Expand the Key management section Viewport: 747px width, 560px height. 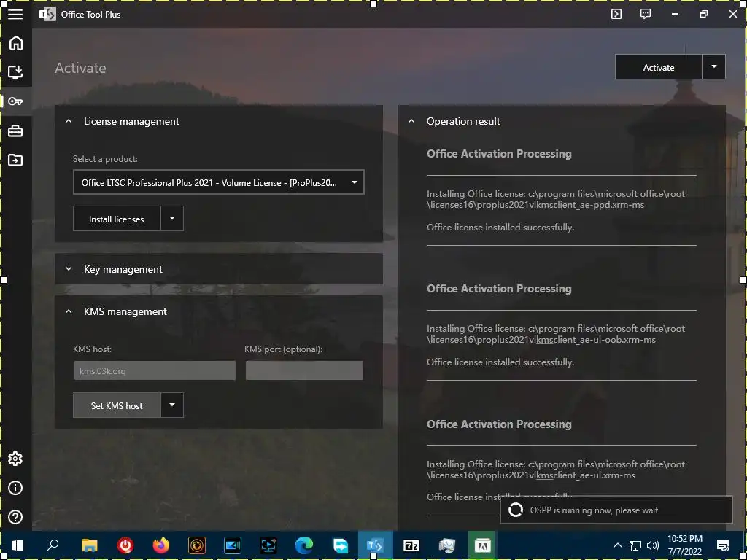[69, 269]
